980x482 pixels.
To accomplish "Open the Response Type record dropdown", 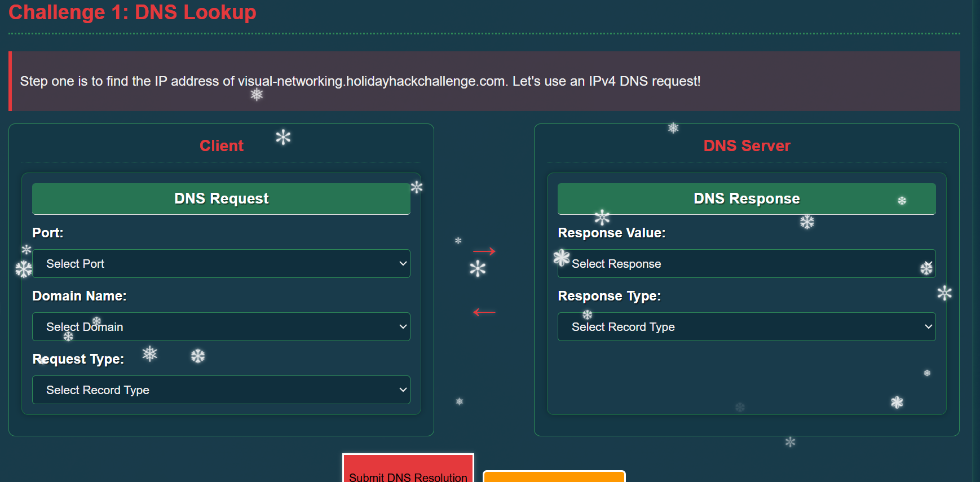I will click(x=747, y=326).
